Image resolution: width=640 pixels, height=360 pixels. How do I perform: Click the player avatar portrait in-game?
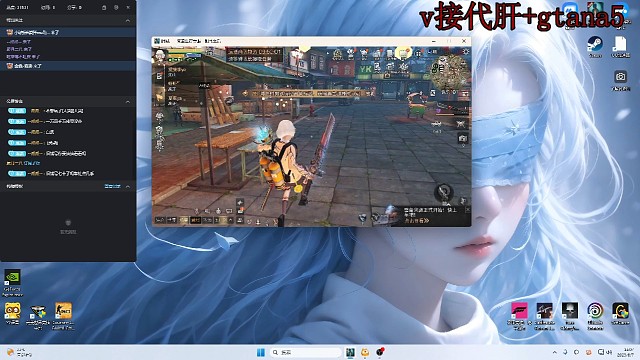[160, 55]
